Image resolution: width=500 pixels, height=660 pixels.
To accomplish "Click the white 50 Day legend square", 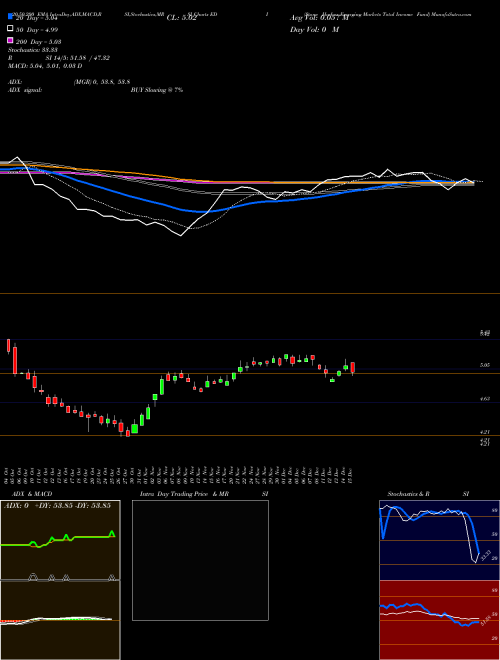I will (10, 29).
